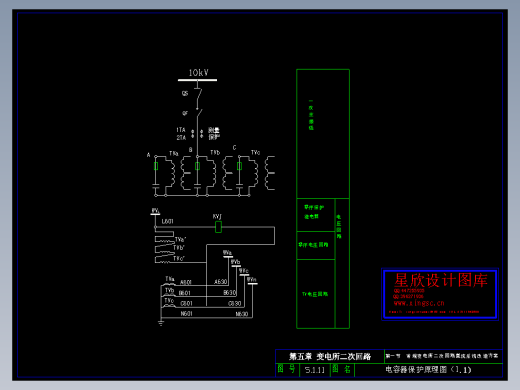Click the 2TA current transformer label
The image size is (520, 390).
click(181, 137)
